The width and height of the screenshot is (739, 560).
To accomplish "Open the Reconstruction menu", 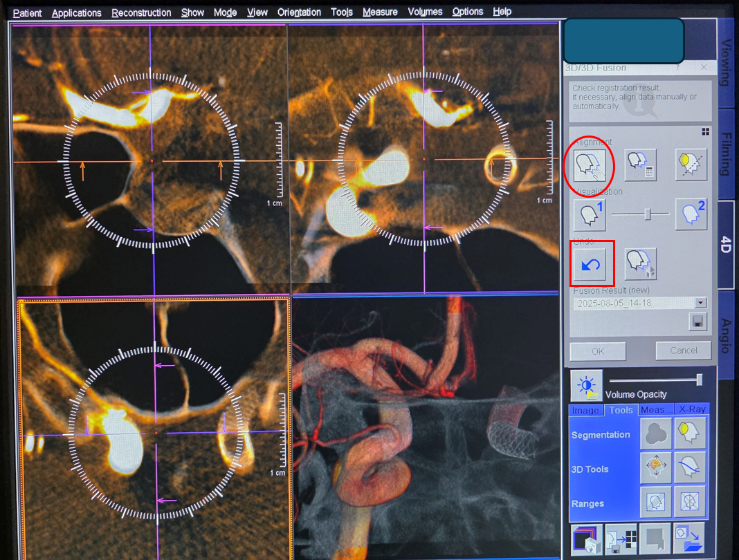I will [x=141, y=12].
